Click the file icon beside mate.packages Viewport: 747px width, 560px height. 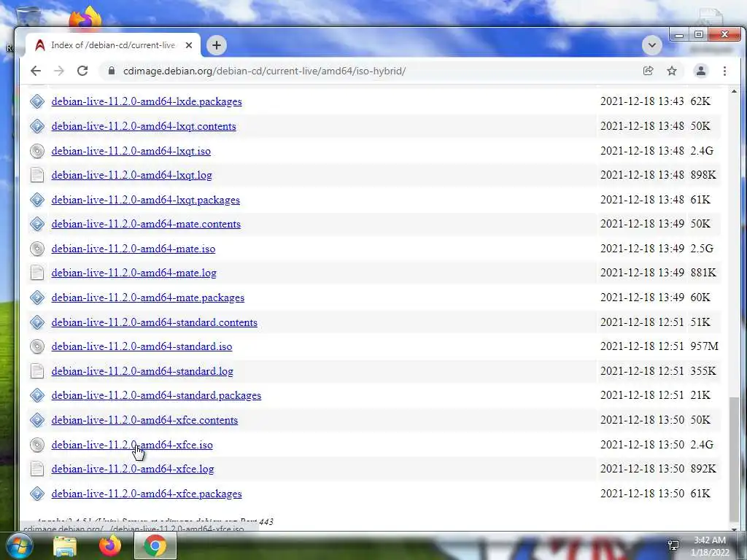(x=37, y=297)
